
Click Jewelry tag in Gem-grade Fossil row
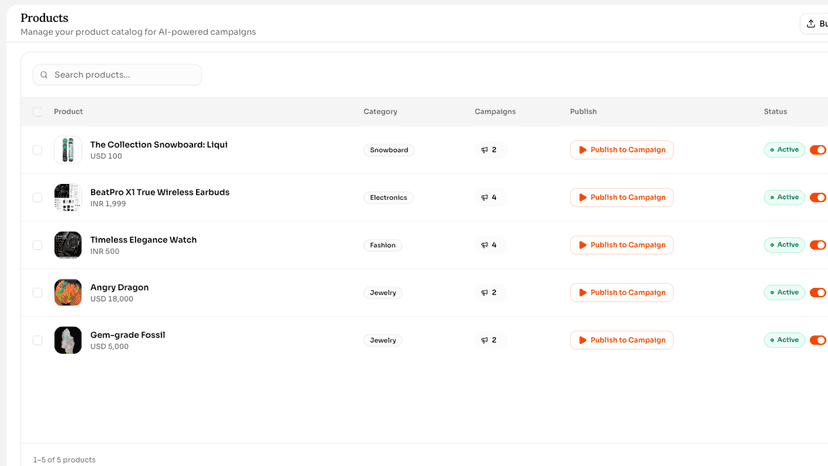383,340
